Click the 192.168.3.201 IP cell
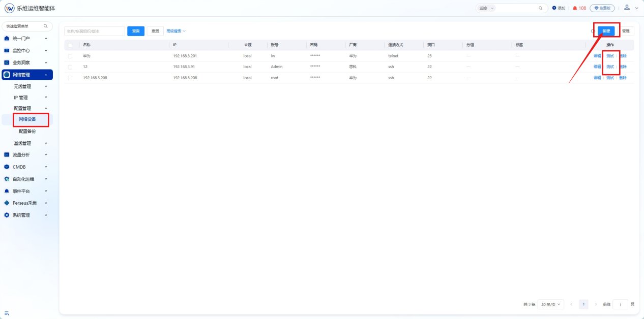The width and height of the screenshot is (644, 319). [185, 56]
